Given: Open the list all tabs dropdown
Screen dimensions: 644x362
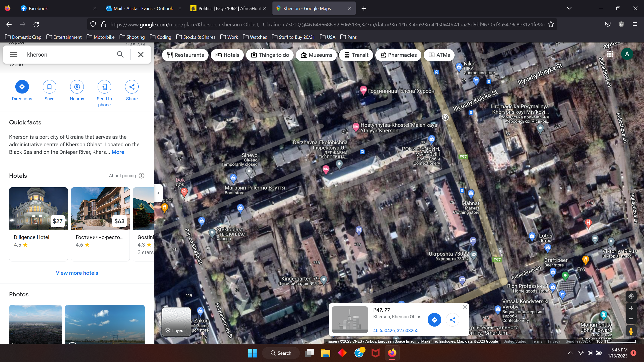Looking at the screenshot, I should [x=569, y=8].
